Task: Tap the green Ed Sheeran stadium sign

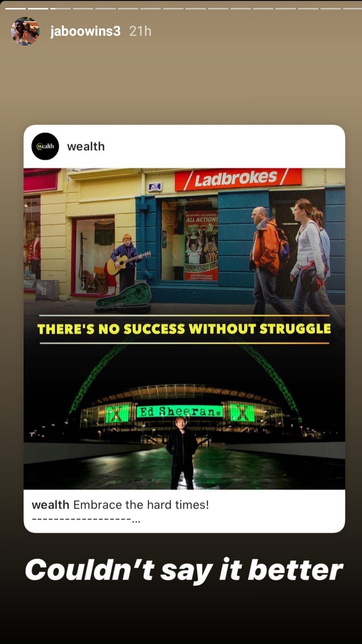Action: (x=179, y=411)
